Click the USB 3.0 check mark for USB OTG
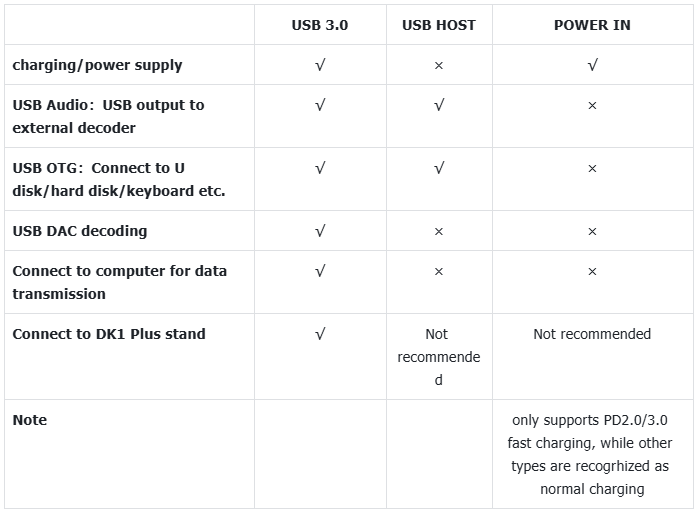This screenshot has height=514, width=700. coord(320,169)
